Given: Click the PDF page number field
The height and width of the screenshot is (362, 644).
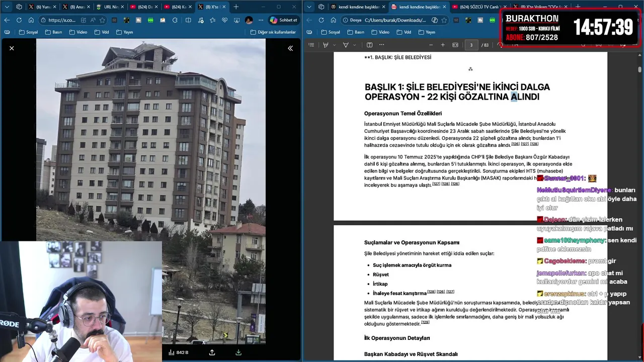Looking at the screenshot, I should (471, 45).
